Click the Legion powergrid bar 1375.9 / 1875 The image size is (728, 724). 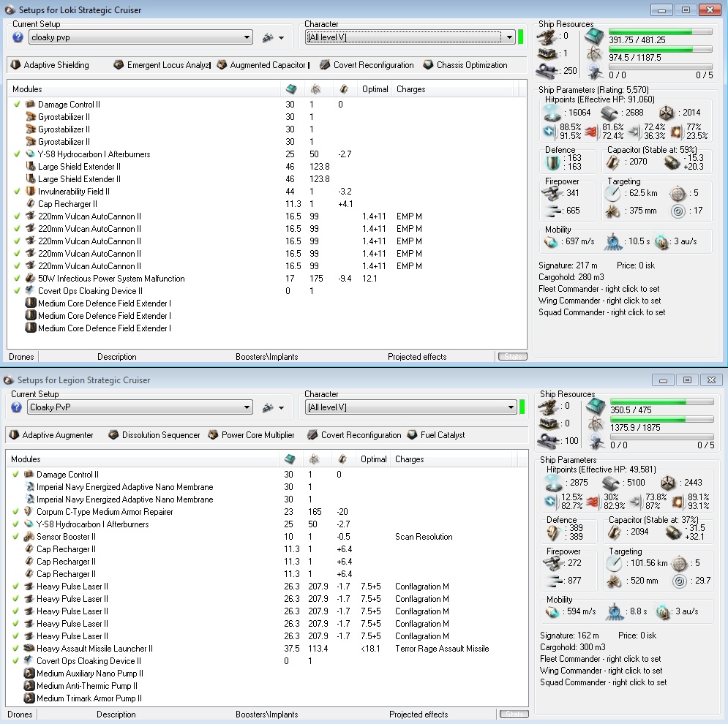pos(661,420)
